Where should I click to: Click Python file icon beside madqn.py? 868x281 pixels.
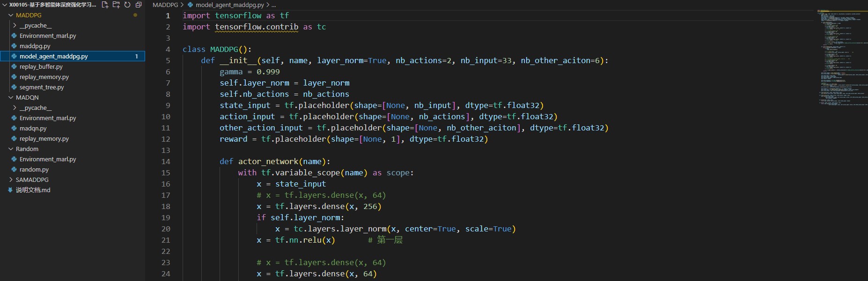(14, 129)
